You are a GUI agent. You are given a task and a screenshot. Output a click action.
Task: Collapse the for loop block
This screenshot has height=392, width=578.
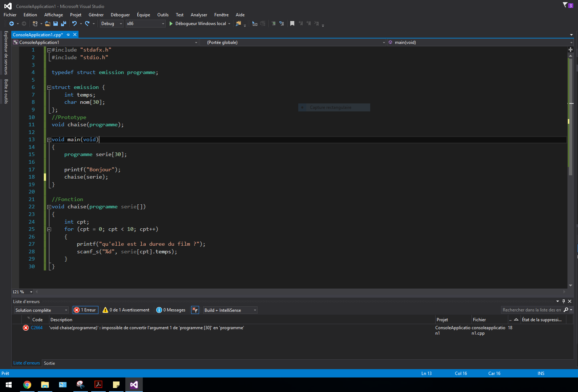pos(49,229)
